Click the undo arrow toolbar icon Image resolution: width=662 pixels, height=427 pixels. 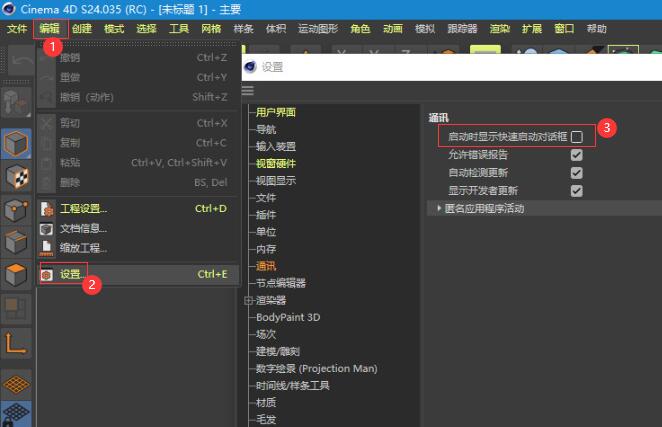coord(21,62)
